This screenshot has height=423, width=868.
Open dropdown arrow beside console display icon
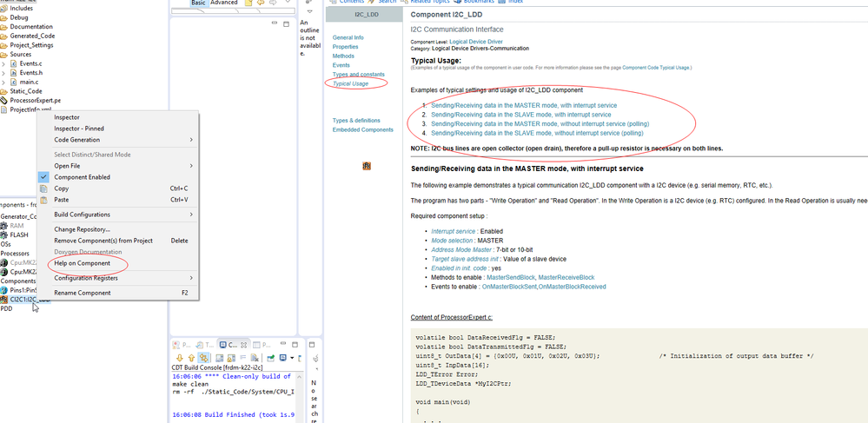[292, 358]
